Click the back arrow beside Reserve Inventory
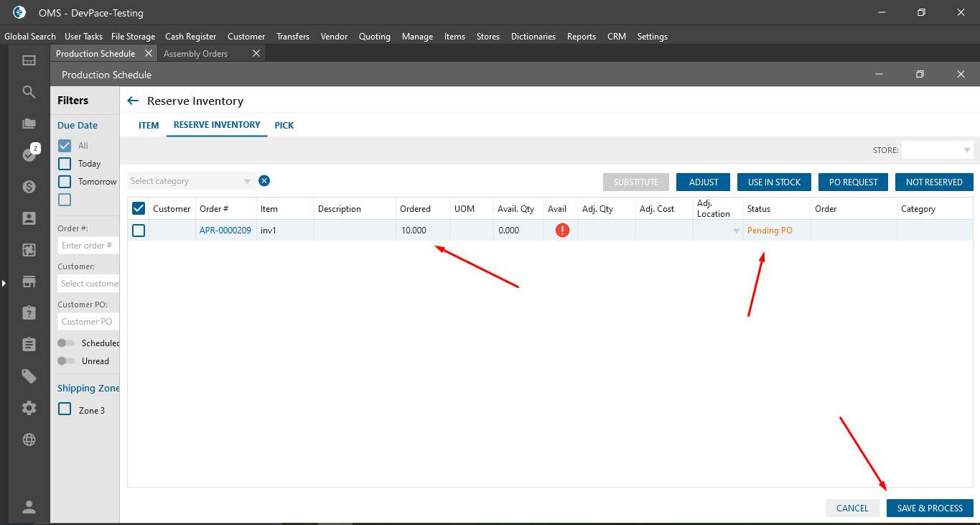The height and width of the screenshot is (525, 980). [132, 101]
